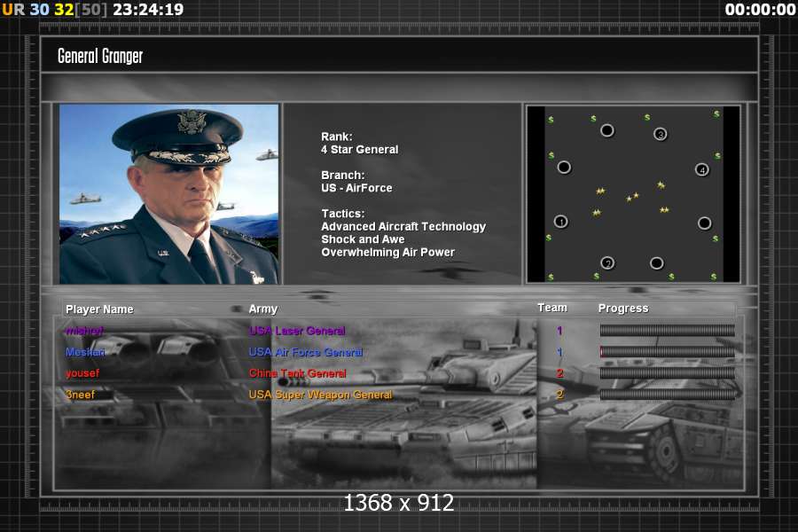Click the Army column header

pyautogui.click(x=263, y=309)
